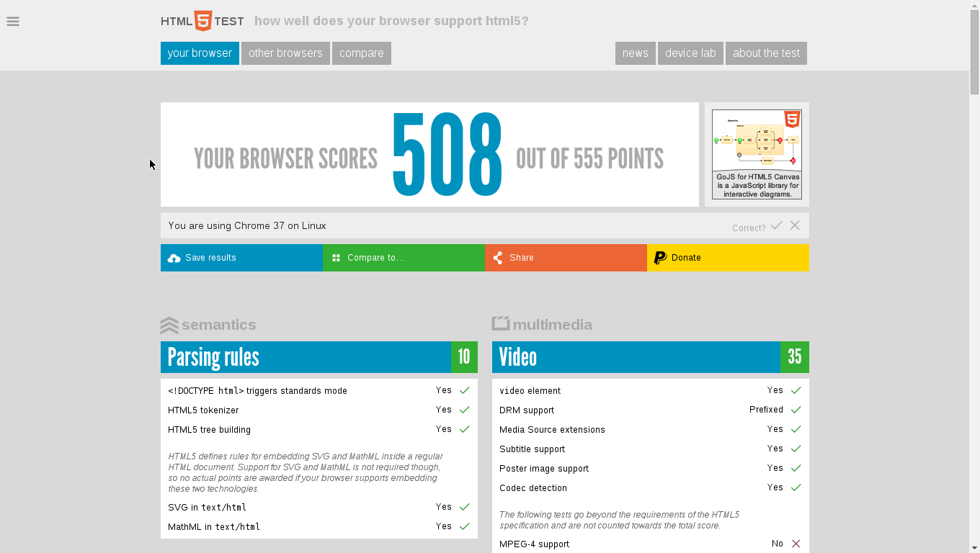Click the HTML TEST title text
Image resolution: width=980 pixels, height=553 pixels.
(202, 22)
